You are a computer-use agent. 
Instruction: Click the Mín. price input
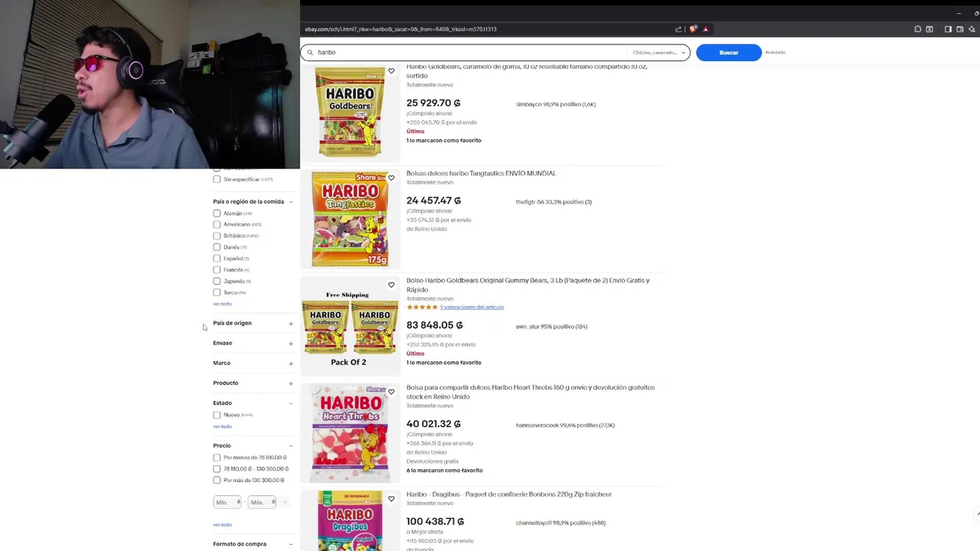pyautogui.click(x=227, y=502)
